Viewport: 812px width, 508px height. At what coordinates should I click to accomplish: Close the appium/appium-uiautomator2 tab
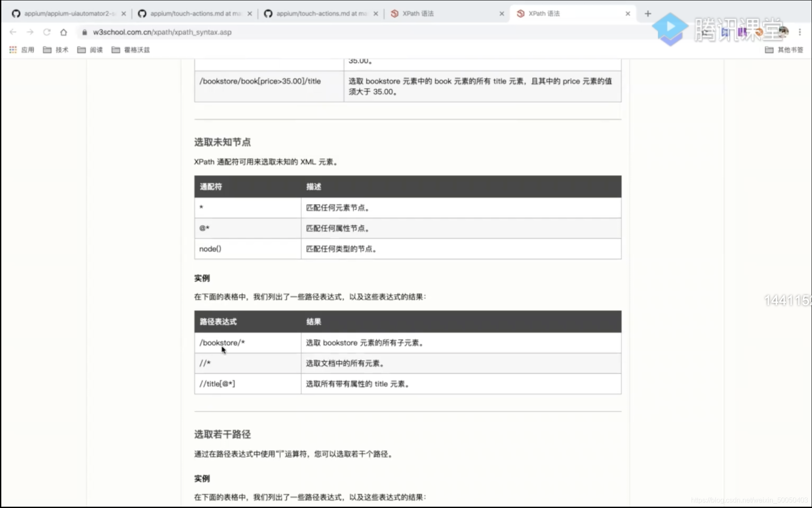pyautogui.click(x=124, y=13)
